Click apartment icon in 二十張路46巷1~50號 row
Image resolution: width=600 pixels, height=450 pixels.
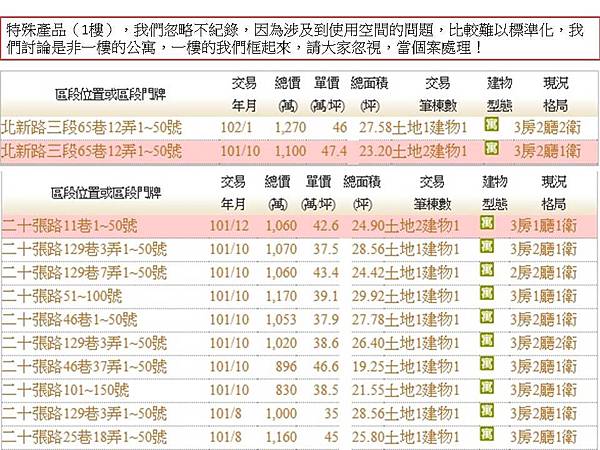click(487, 316)
